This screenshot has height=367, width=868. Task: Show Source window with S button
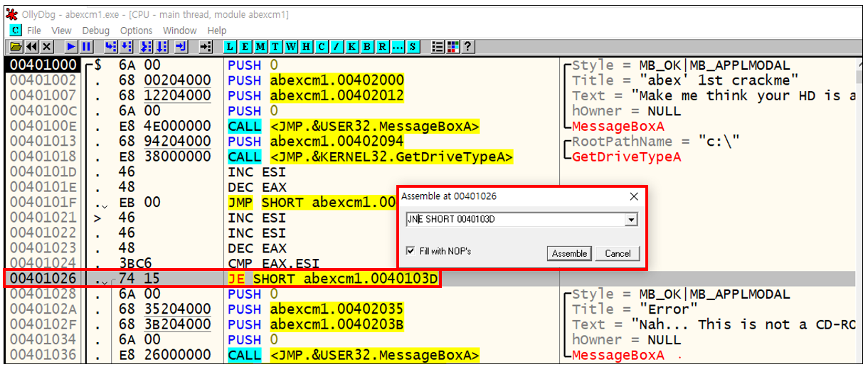(x=413, y=47)
